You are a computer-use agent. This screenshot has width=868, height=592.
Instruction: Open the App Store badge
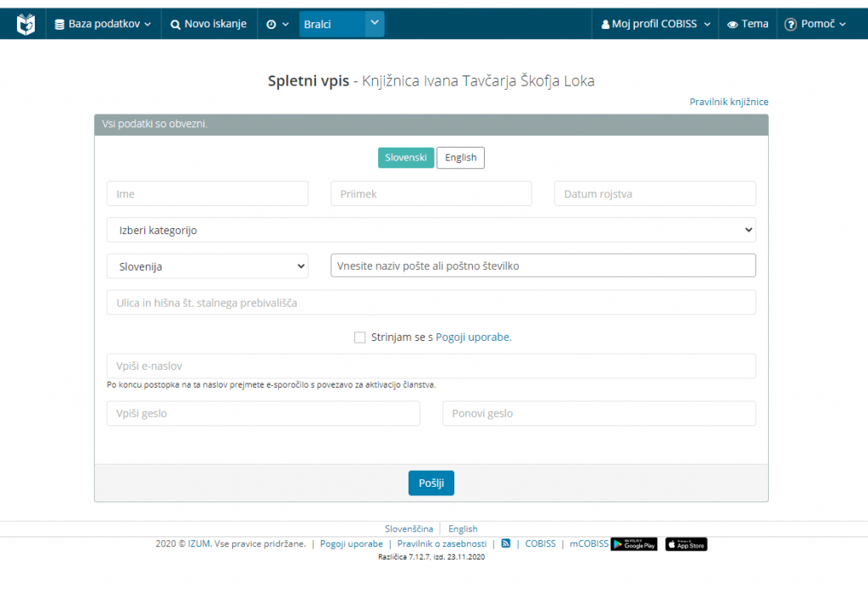click(686, 545)
